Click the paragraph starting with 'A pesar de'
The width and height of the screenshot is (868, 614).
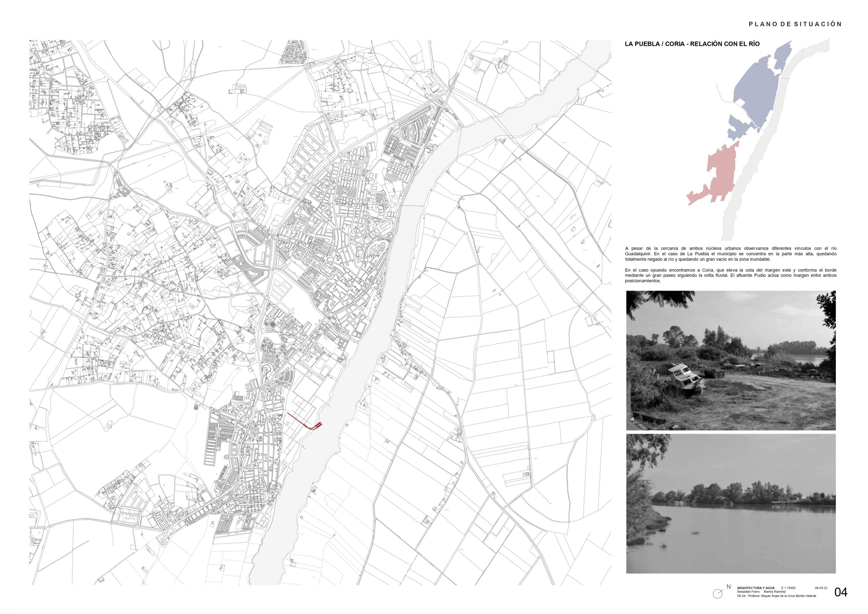tap(731, 254)
